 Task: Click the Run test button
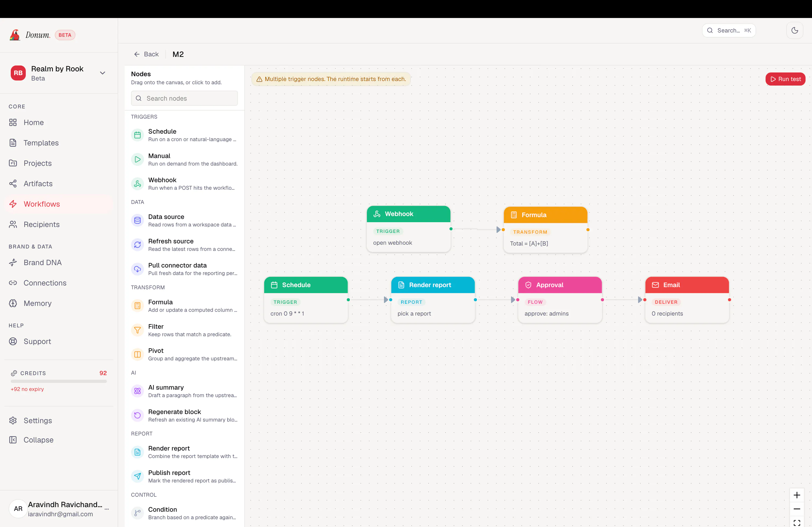pos(785,79)
